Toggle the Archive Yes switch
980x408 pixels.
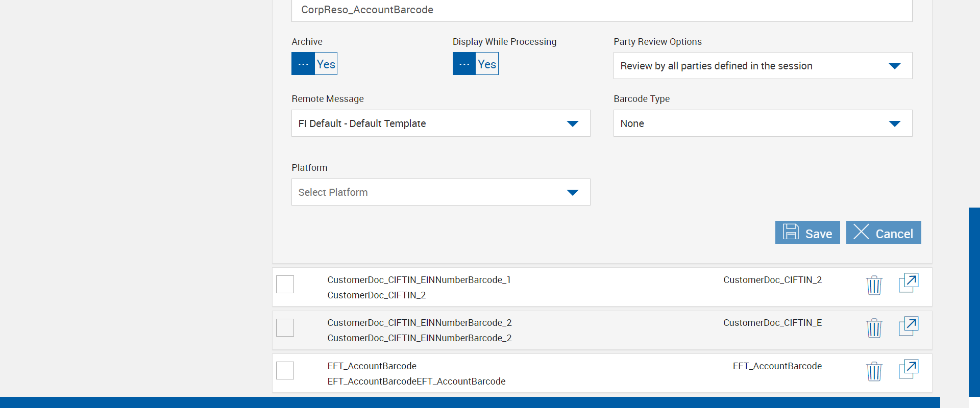click(314, 64)
